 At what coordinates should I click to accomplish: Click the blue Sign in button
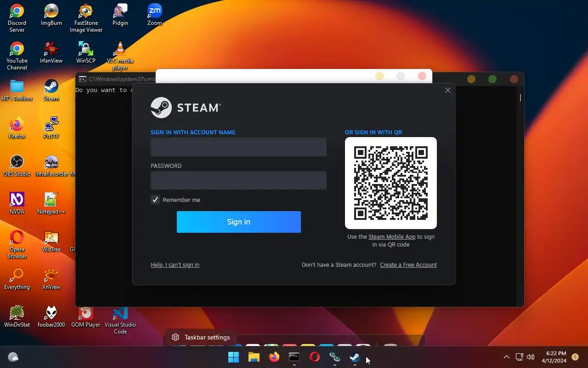coord(239,222)
